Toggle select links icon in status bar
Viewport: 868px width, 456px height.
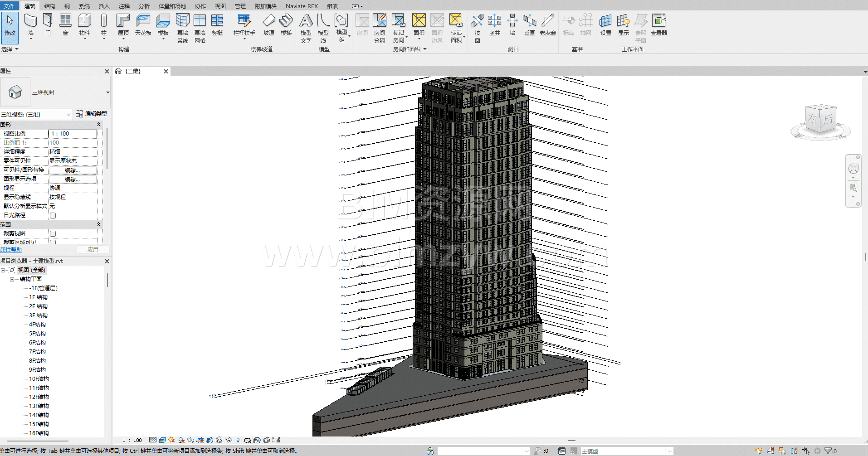(759, 451)
